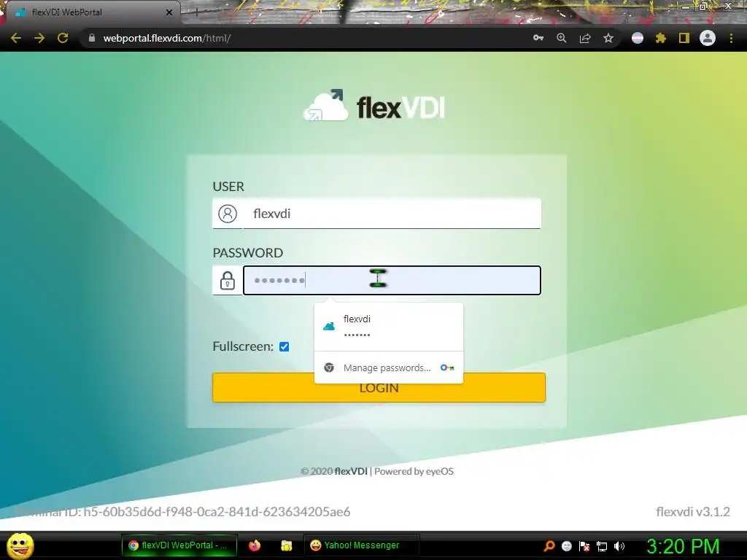The height and width of the screenshot is (560, 747).
Task: Open the site security lock icon
Action: (92, 38)
